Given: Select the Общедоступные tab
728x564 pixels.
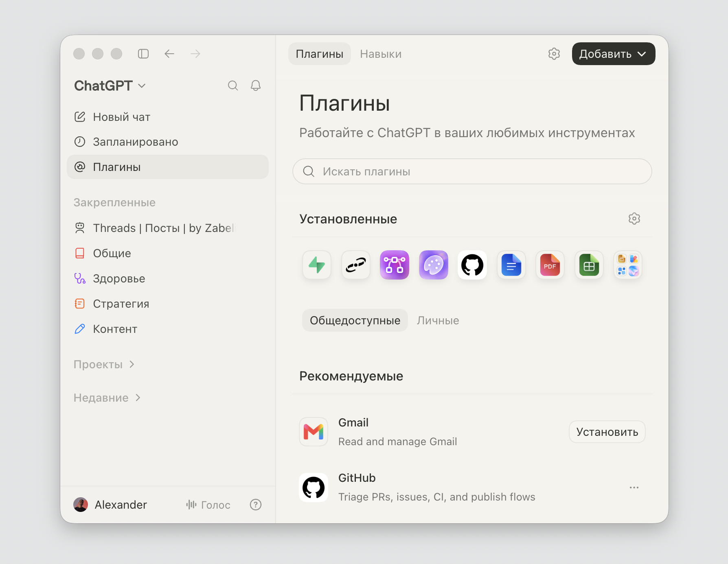Looking at the screenshot, I should click(x=355, y=320).
